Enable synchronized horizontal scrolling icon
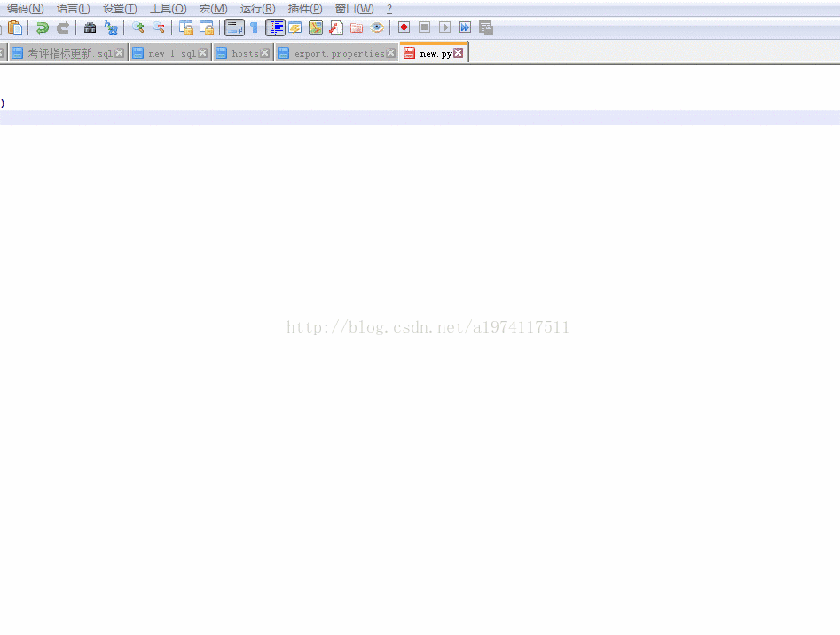Screen dimensions: 840x635 pos(207,27)
